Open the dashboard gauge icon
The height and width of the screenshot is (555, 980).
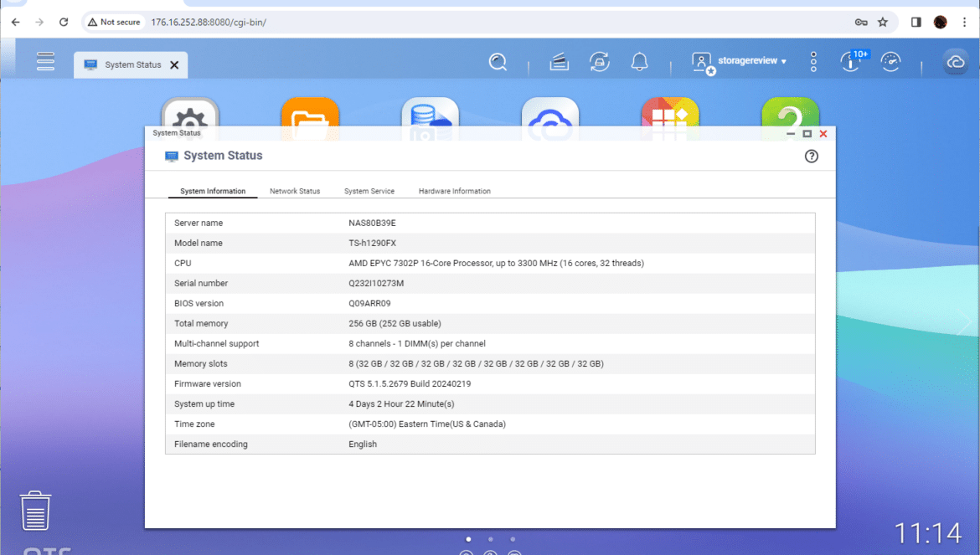click(x=890, y=62)
